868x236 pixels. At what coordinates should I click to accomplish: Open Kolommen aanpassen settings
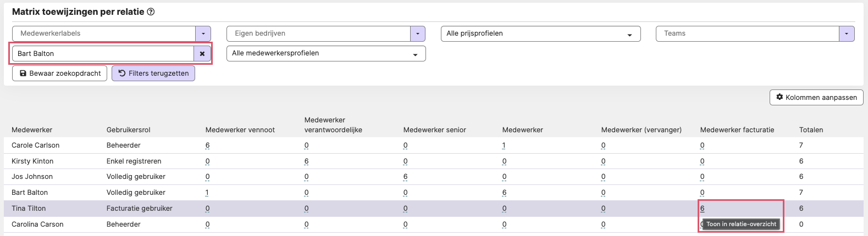coord(816,97)
